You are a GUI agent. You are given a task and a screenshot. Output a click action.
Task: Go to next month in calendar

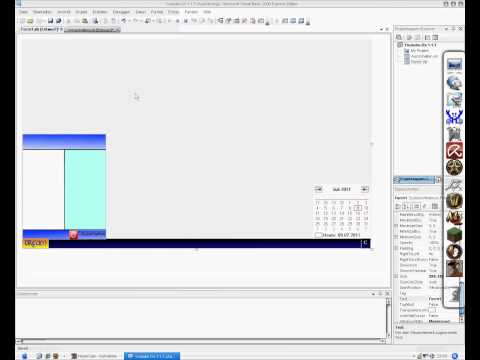[365, 189]
